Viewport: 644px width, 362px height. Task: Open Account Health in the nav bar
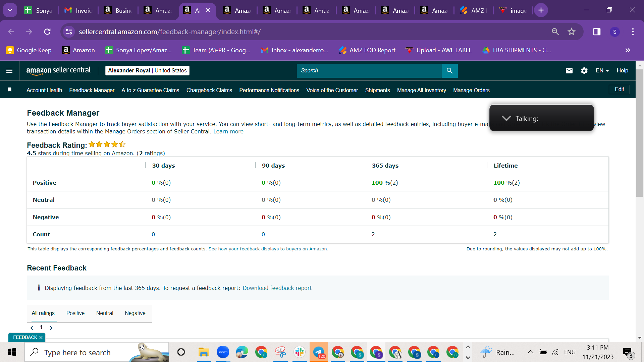[44, 90]
